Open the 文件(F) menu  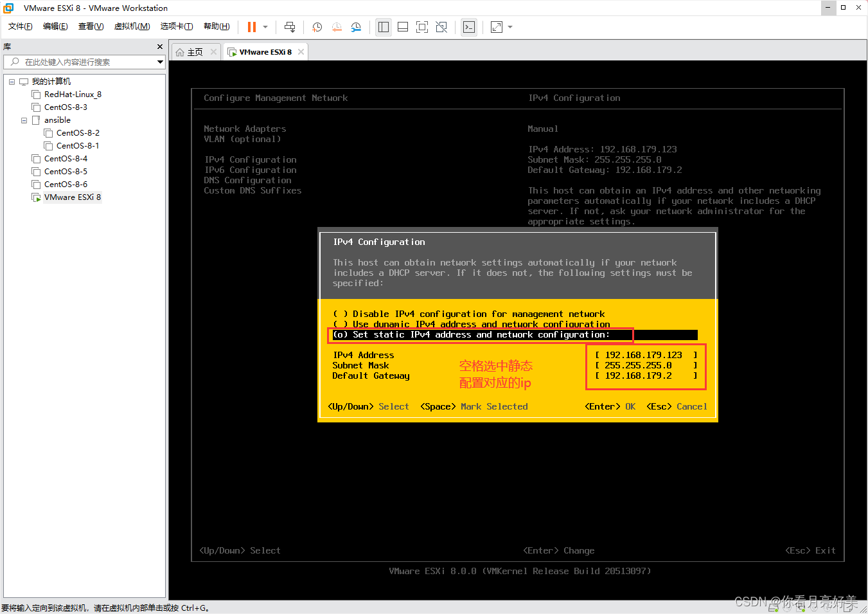(21, 26)
